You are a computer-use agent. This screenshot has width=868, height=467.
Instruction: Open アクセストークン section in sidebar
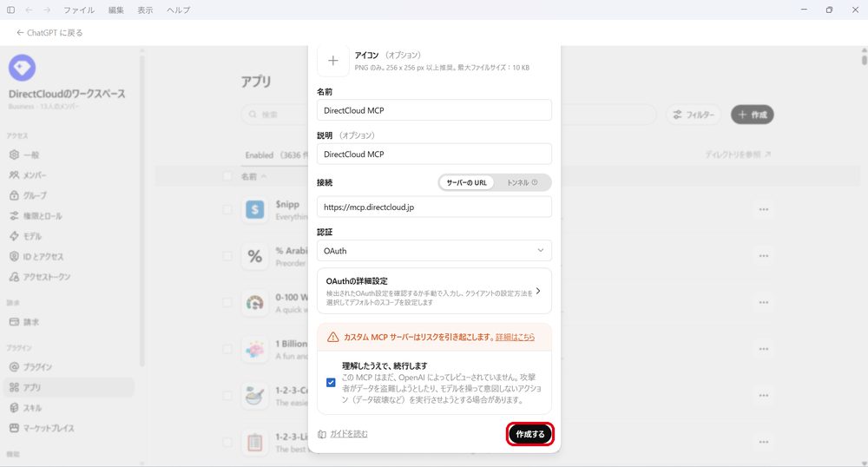click(69, 277)
